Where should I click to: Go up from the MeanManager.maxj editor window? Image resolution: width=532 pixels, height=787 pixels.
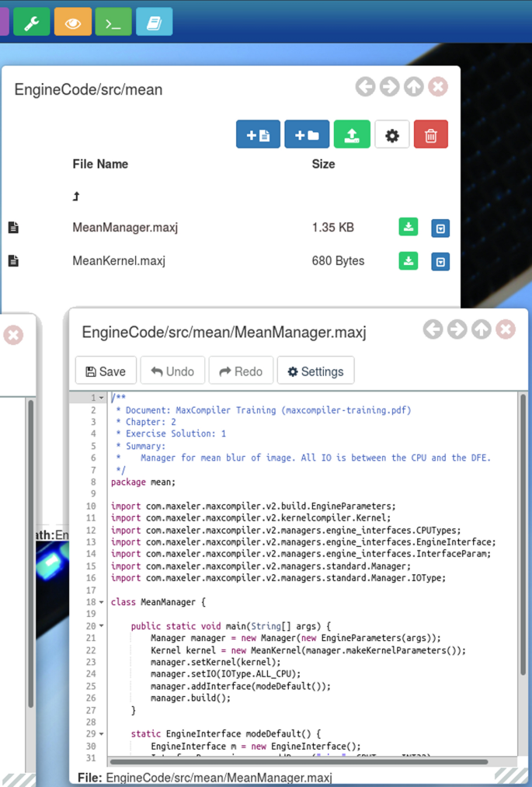(x=482, y=329)
